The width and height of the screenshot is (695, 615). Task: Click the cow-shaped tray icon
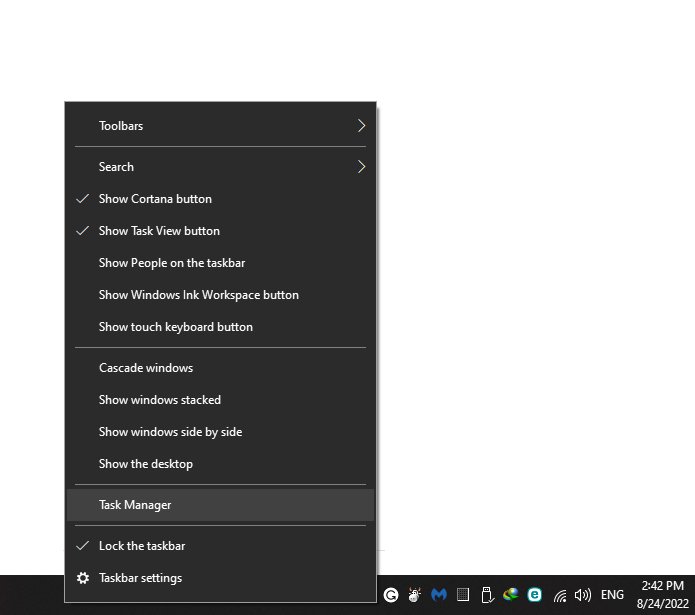[415, 595]
